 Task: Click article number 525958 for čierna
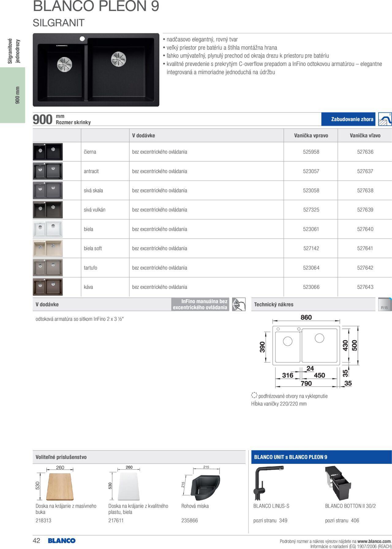coord(311,152)
